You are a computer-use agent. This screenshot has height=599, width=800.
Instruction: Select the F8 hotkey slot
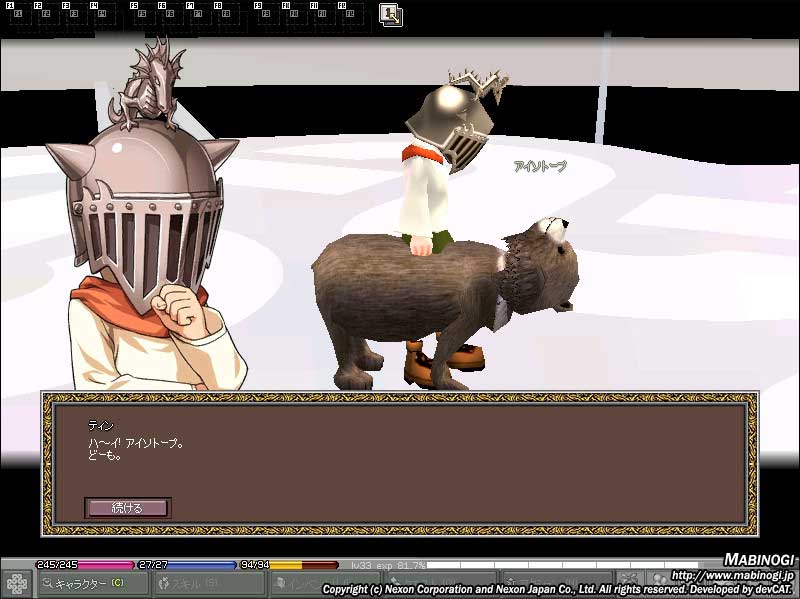(x=227, y=14)
